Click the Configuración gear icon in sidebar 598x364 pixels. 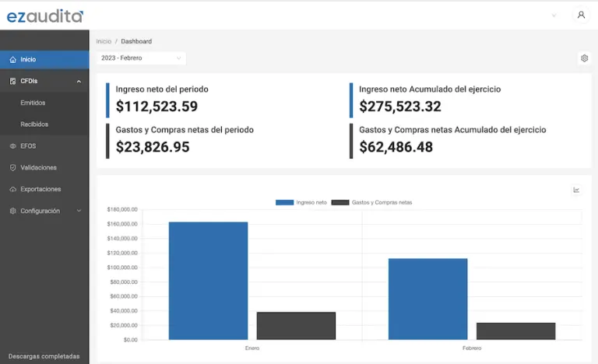tap(12, 211)
